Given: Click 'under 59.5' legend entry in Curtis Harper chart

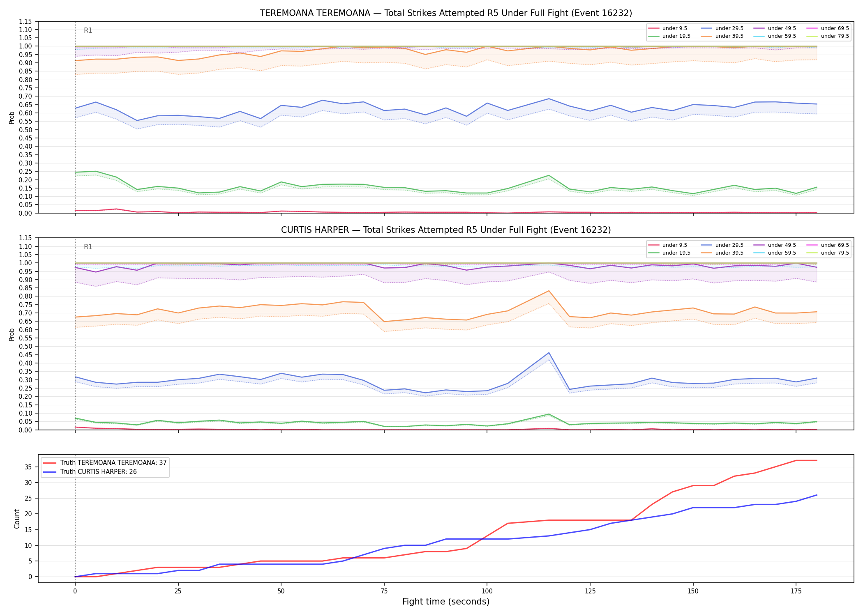Looking at the screenshot, I should point(775,253).
